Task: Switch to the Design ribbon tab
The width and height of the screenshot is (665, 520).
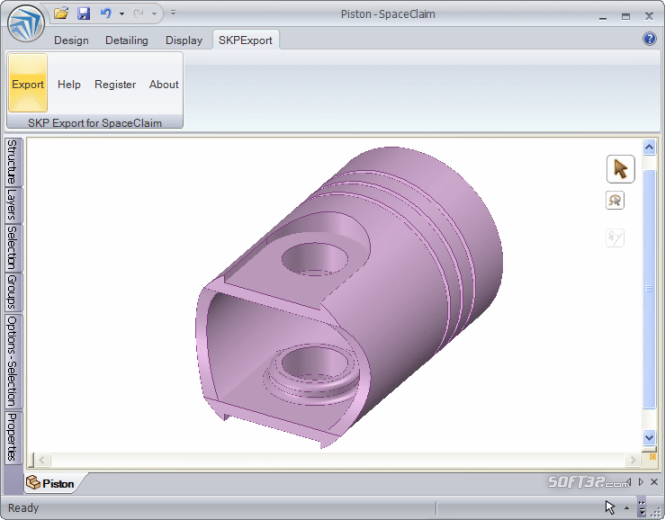Action: point(71,40)
